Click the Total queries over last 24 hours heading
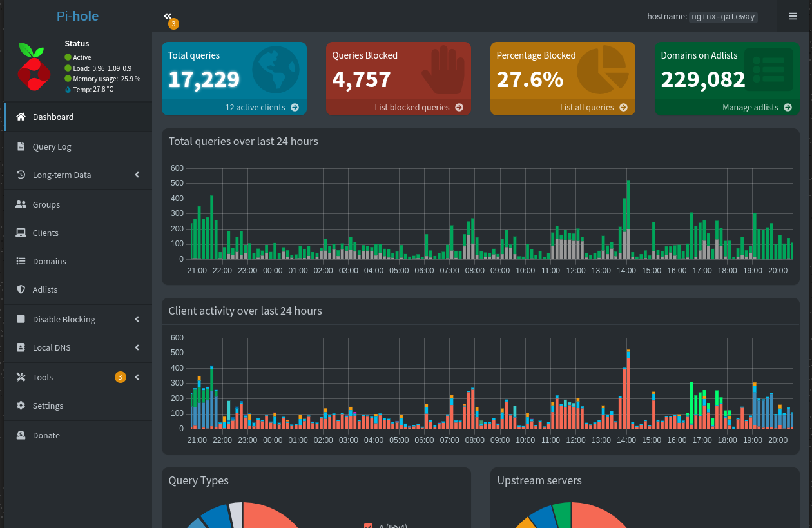Screen dimensions: 812x528 pos(243,141)
